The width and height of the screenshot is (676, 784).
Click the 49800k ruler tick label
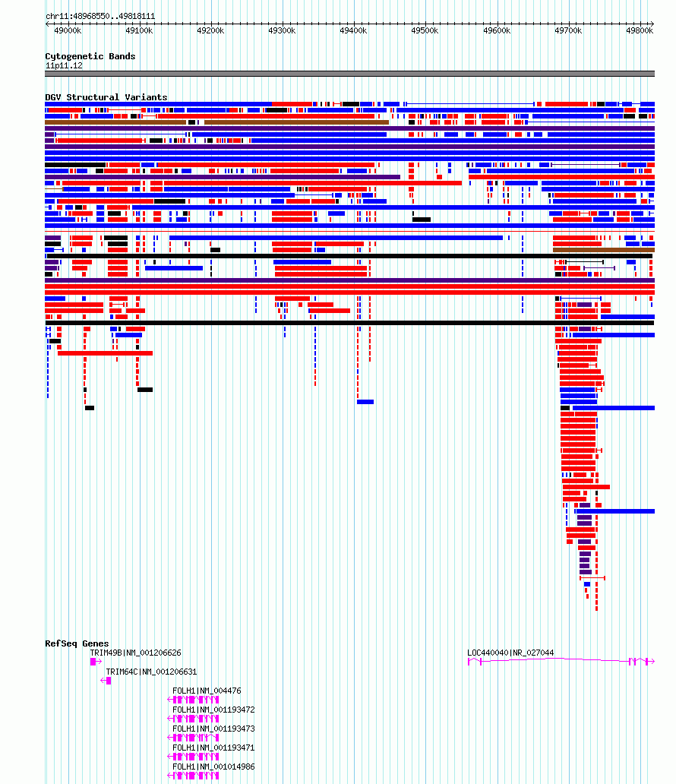(640, 30)
